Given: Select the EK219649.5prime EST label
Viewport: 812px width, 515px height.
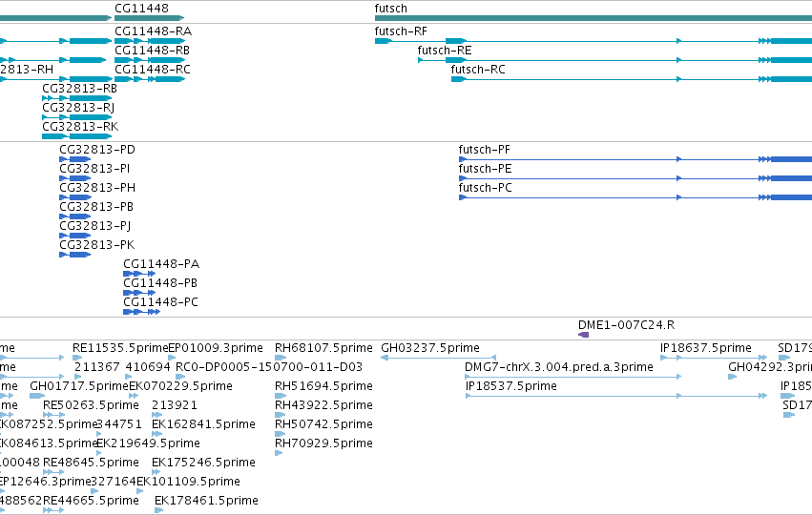Looking at the screenshot, I should 149,443.
